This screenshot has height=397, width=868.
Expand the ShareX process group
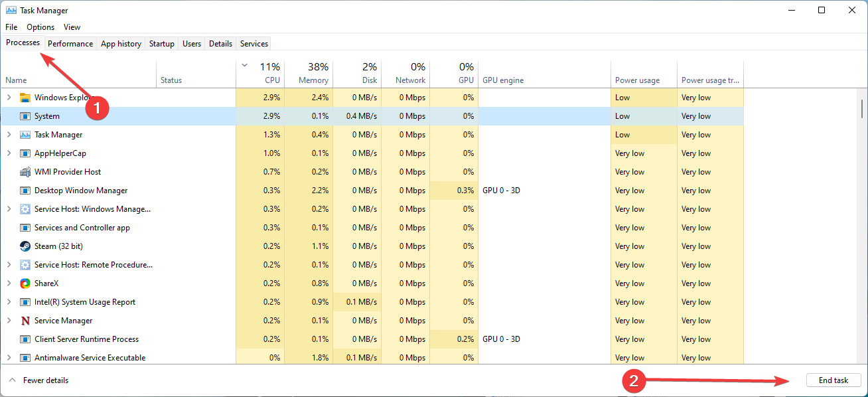coord(9,283)
